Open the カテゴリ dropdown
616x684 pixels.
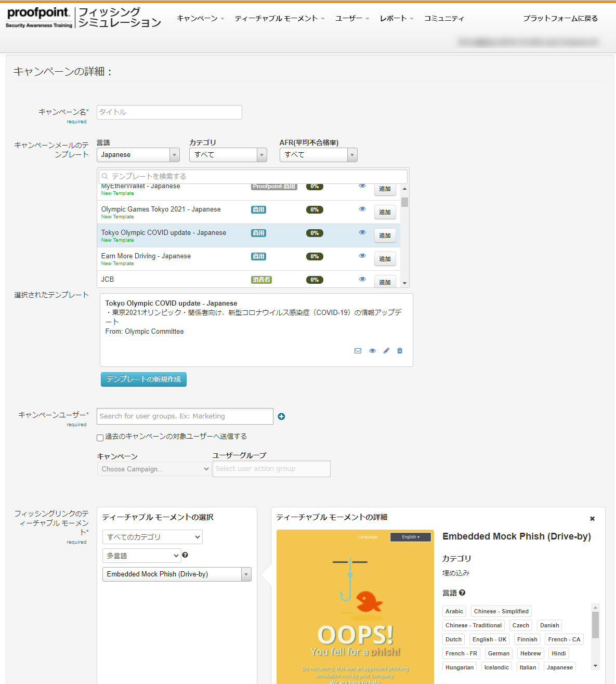point(228,155)
